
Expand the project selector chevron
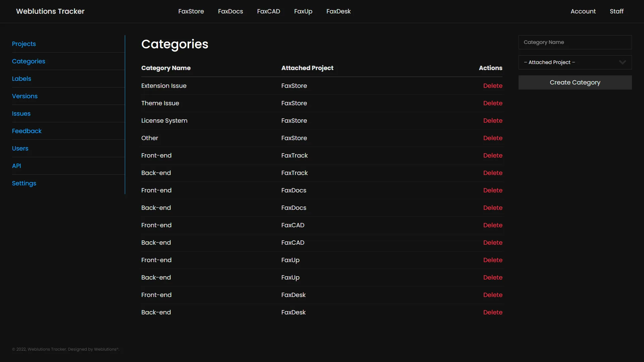point(623,62)
